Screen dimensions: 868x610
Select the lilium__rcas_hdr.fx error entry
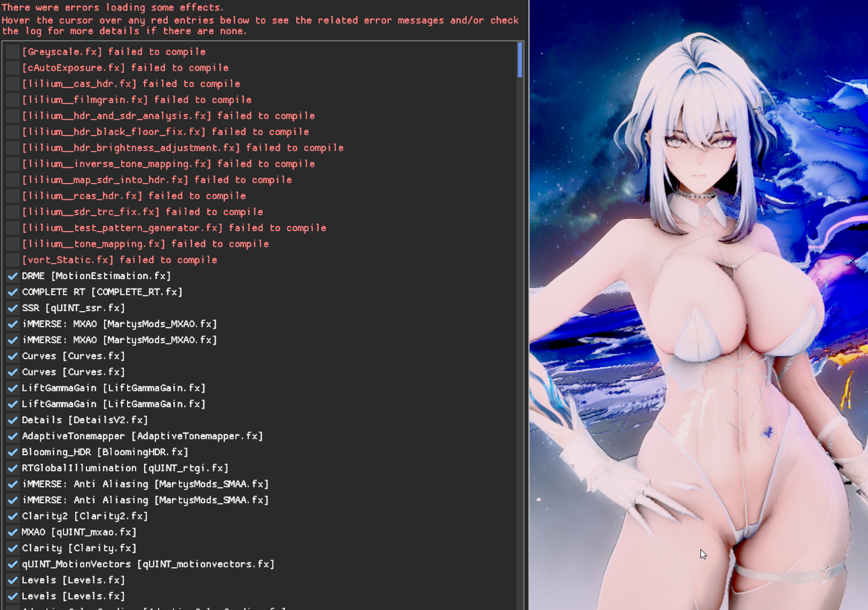[134, 196]
